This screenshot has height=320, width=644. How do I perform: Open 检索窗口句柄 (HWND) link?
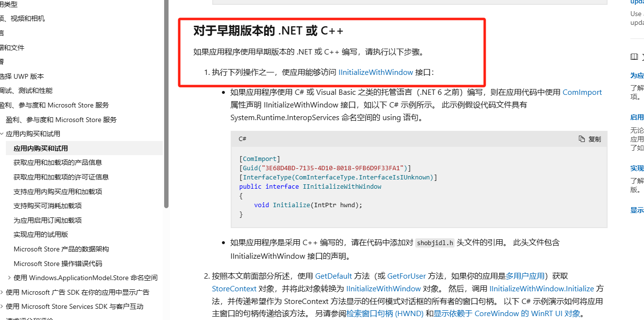pos(385,314)
